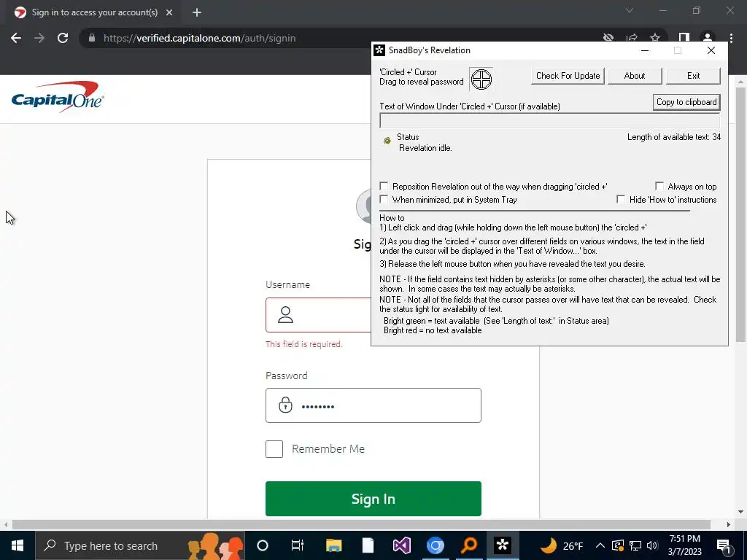The image size is (747, 560).
Task: Click the horizontal page scrollbar thumb
Action: coord(361,524)
